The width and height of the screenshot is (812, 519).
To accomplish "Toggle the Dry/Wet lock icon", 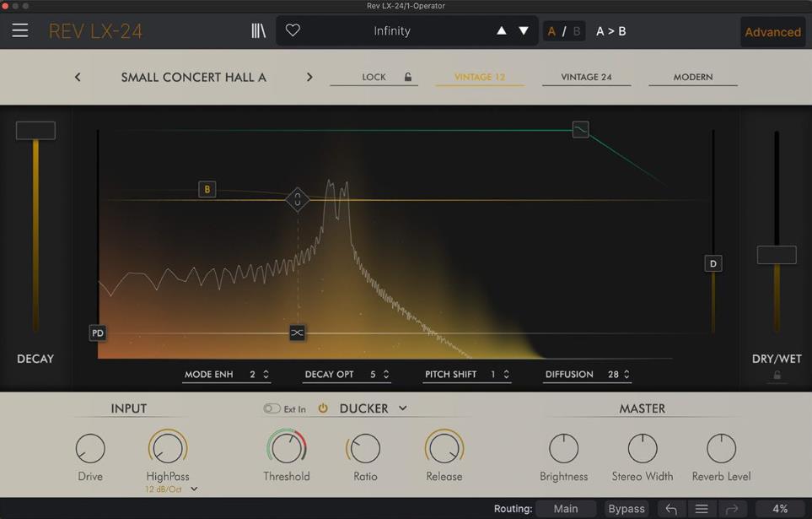I will coord(777,375).
